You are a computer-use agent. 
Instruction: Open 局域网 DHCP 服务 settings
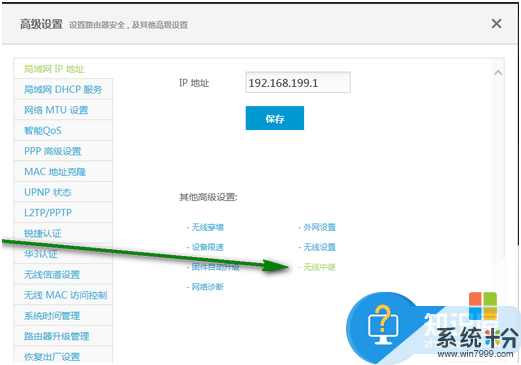(63, 89)
